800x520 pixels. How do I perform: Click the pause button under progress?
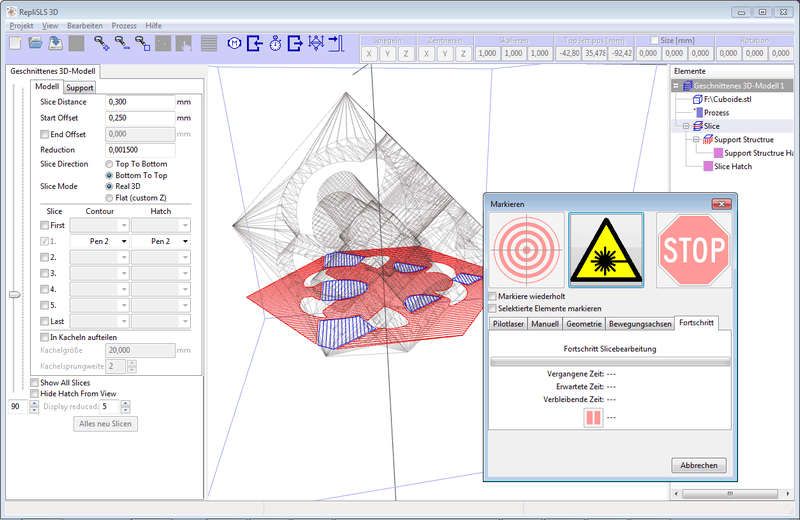click(593, 417)
